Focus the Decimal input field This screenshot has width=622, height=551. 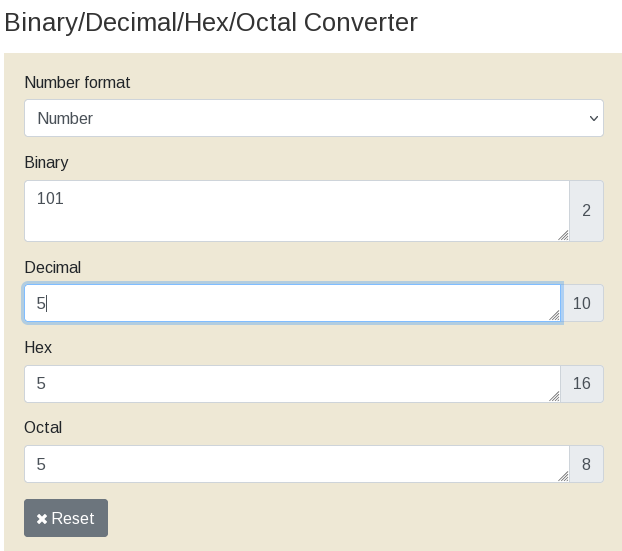click(292, 303)
